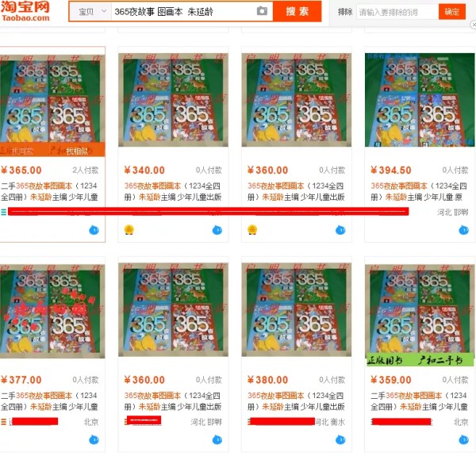Click the search box containing 365夜故事
Screen dimensions: 476x456
point(184,12)
